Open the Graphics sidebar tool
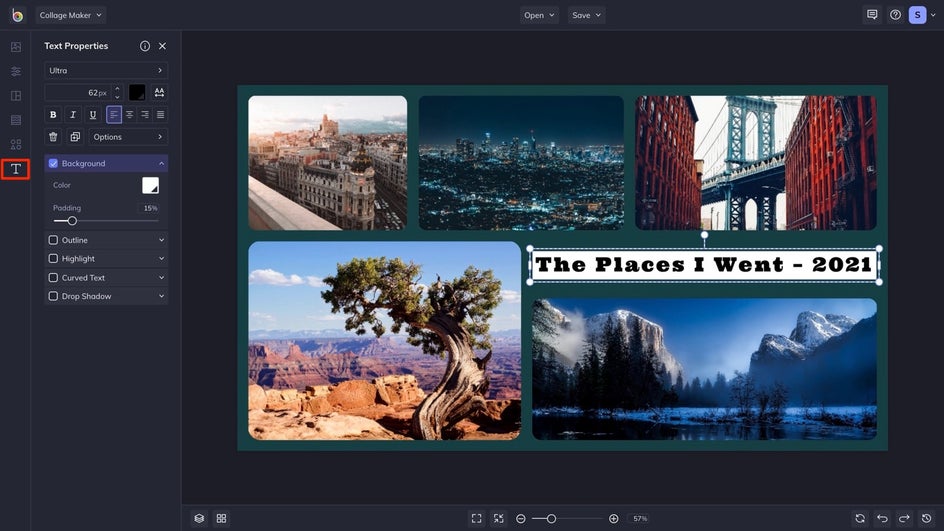Viewport: 944px width, 531px height. pos(16,144)
